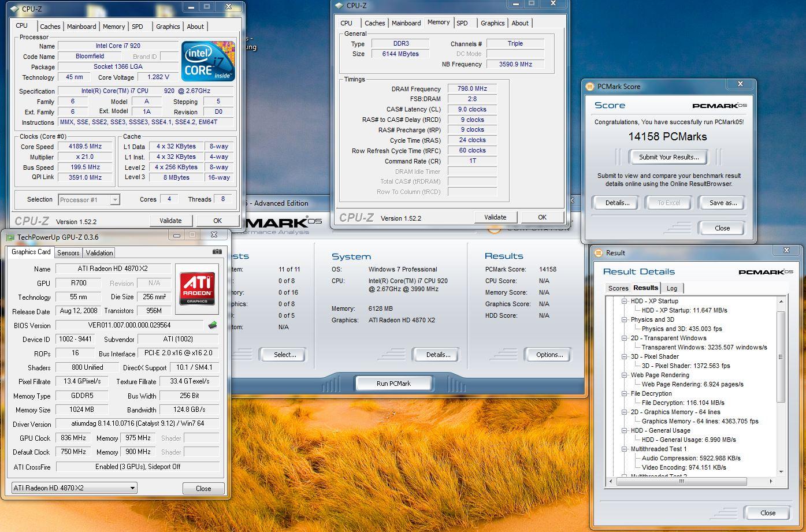Click the GPU Clock field 836 MHz
Viewport: 806px width, 532px height.
pos(73,438)
